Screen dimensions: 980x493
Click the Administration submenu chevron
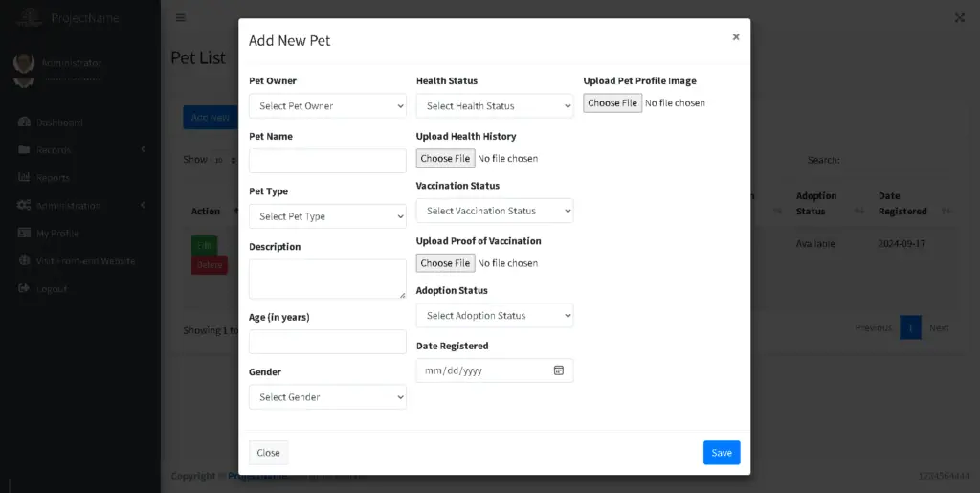143,205
